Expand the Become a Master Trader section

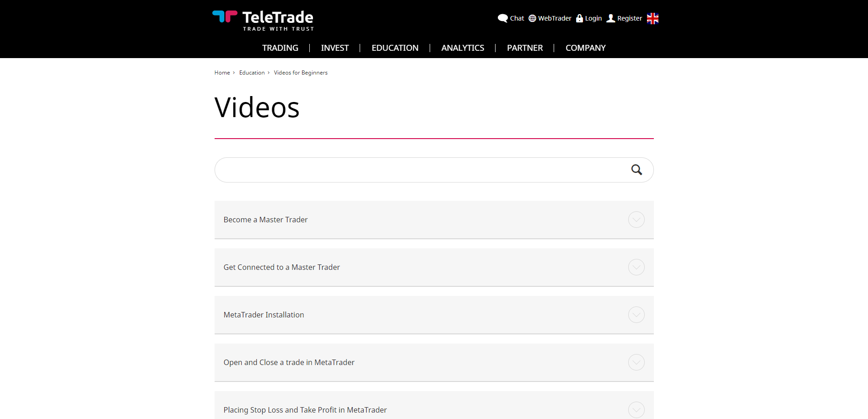click(x=636, y=220)
